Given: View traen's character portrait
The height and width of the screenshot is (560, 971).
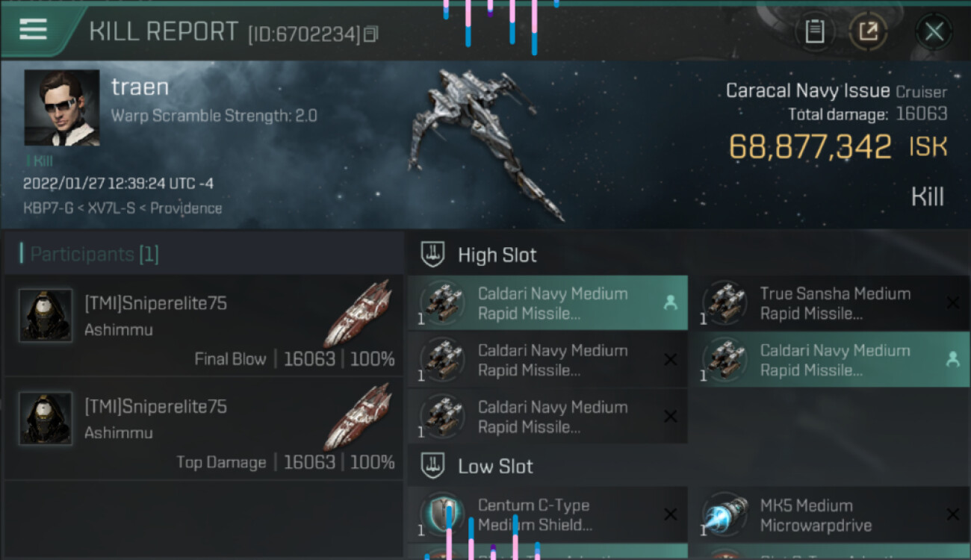Looking at the screenshot, I should (x=62, y=108).
